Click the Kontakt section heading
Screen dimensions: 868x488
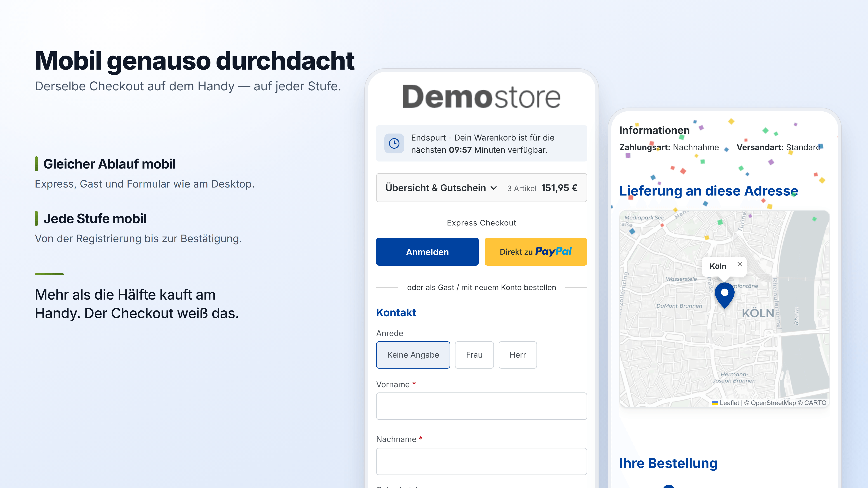click(x=396, y=312)
